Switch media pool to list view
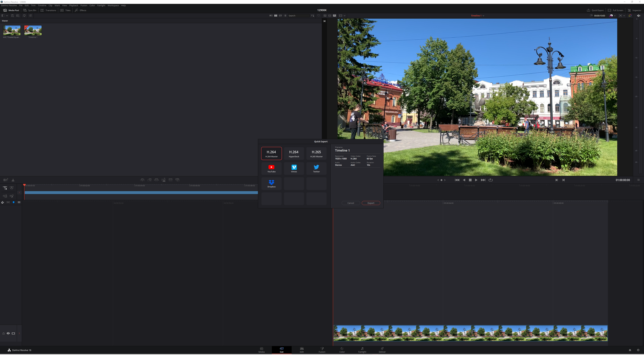The image size is (644, 355). 285,15
